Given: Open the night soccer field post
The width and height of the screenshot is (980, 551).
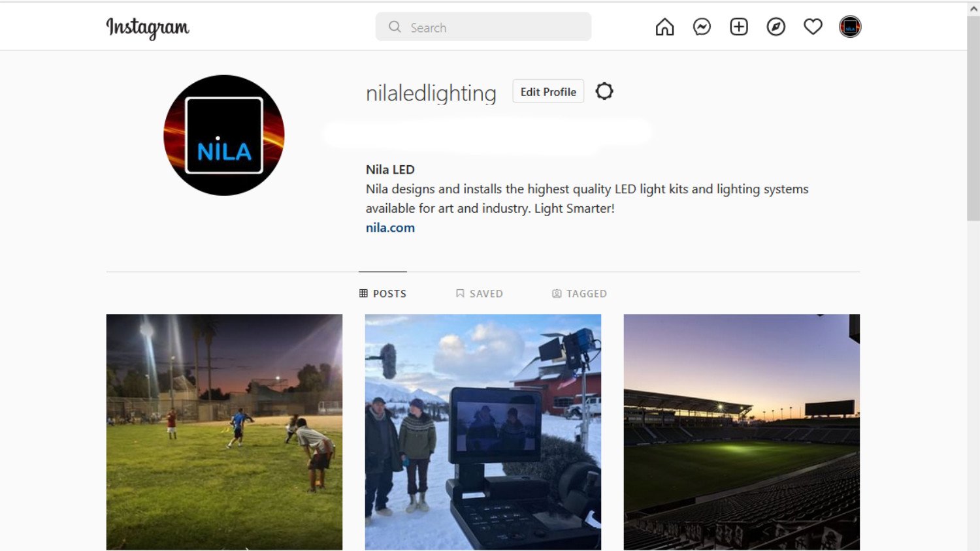Looking at the screenshot, I should point(224,432).
